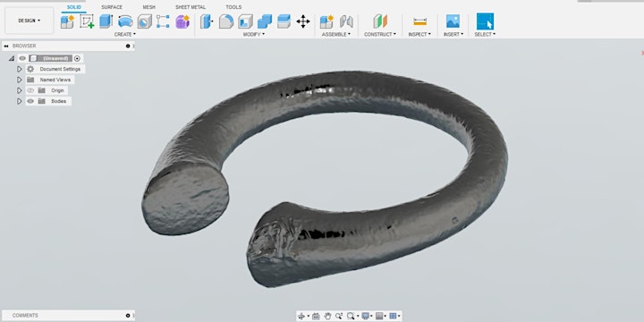Switch to the SHEET METAL tab
This screenshot has height=322, width=644.
click(191, 7)
